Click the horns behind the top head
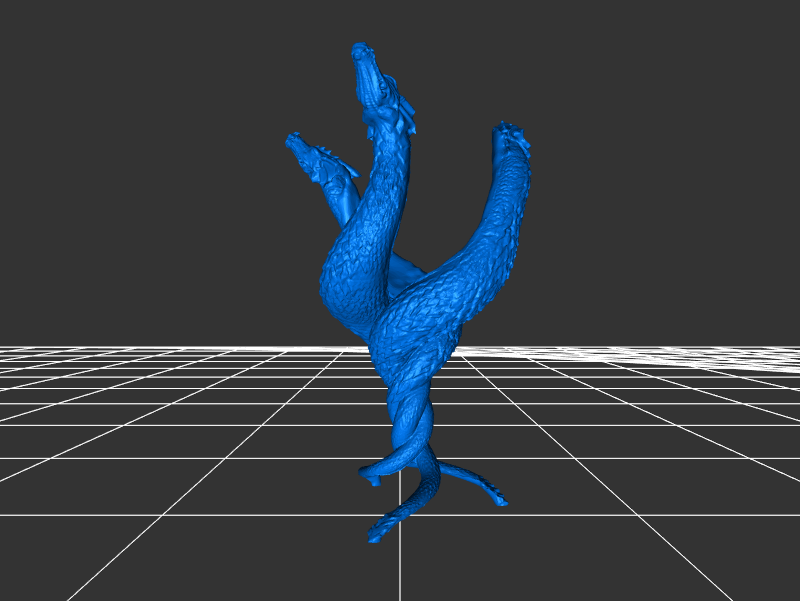 [404, 117]
